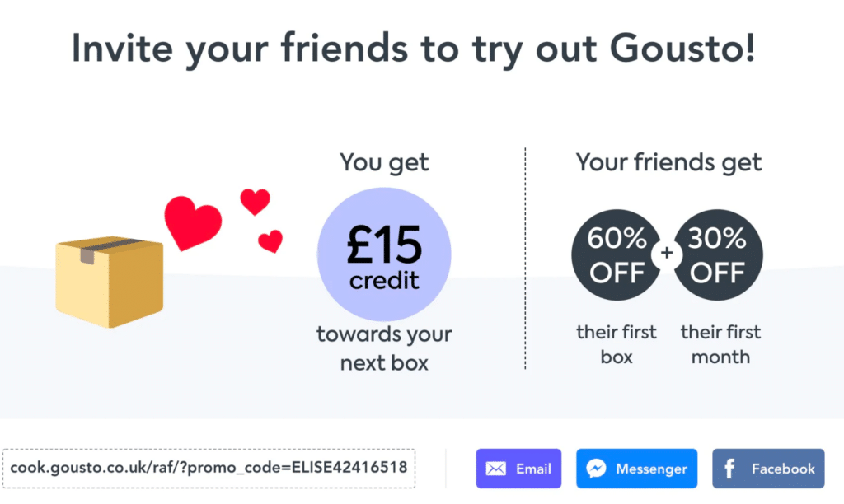Select the large red heart icon
844x504 pixels.
(x=195, y=222)
